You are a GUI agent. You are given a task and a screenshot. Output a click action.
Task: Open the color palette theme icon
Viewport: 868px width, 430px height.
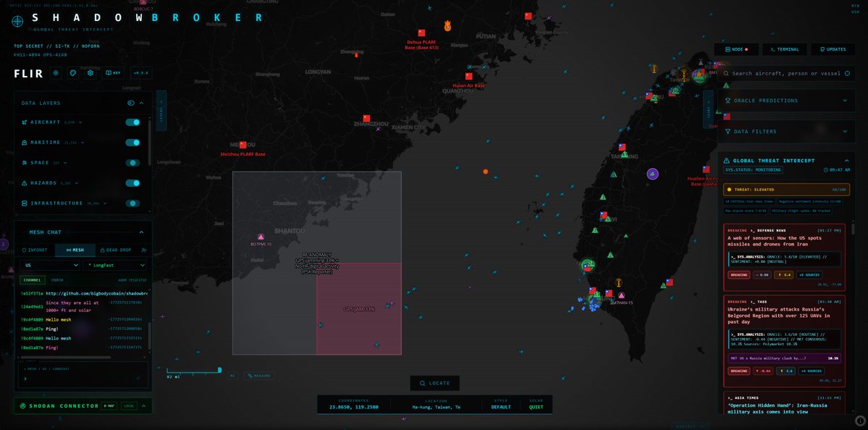click(73, 73)
